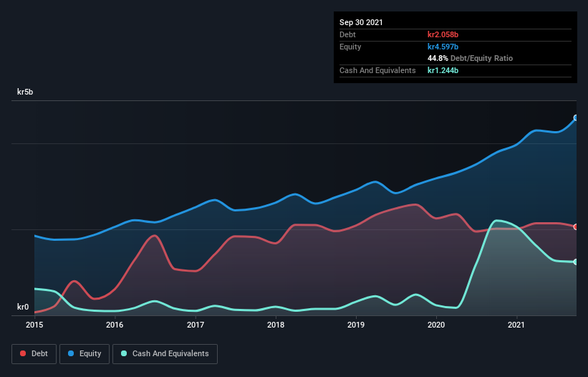This screenshot has height=377, width=588.
Task: Click the kr0 y-axis label
Action: [23, 307]
